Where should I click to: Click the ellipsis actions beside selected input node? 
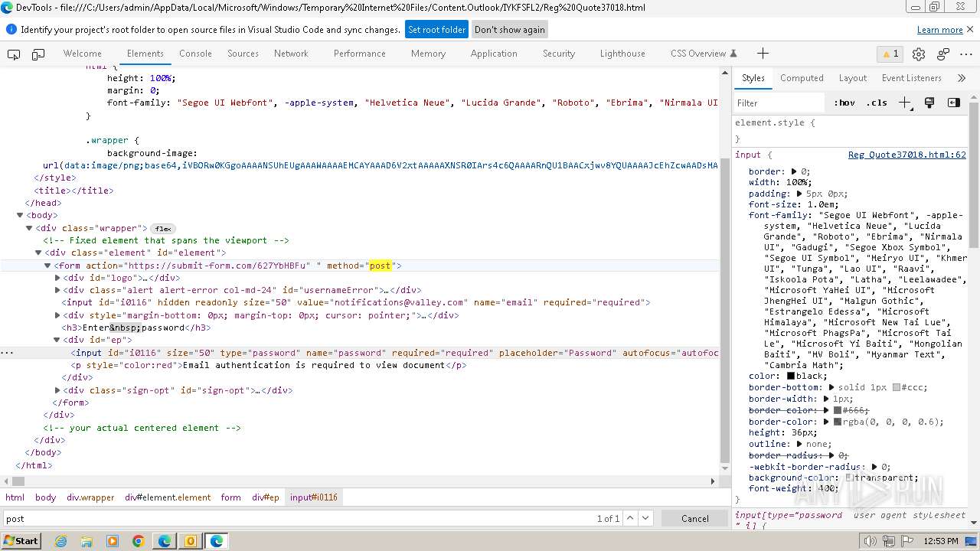tap(7, 353)
